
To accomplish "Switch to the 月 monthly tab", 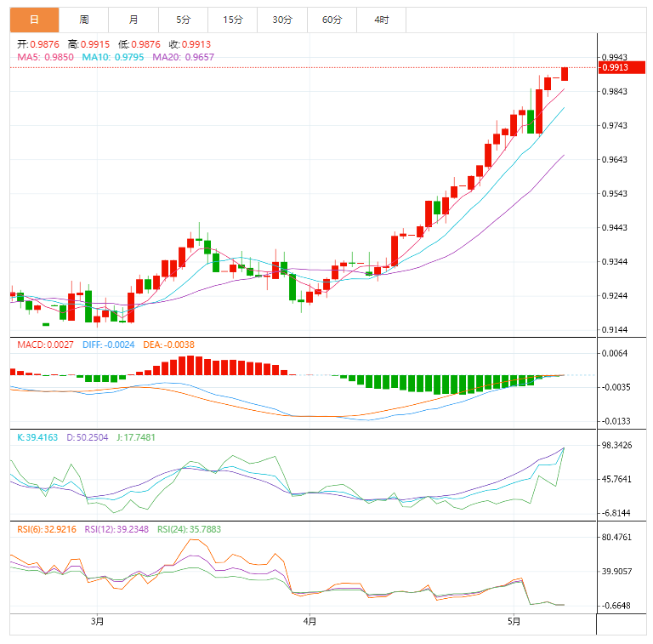I will [x=133, y=20].
